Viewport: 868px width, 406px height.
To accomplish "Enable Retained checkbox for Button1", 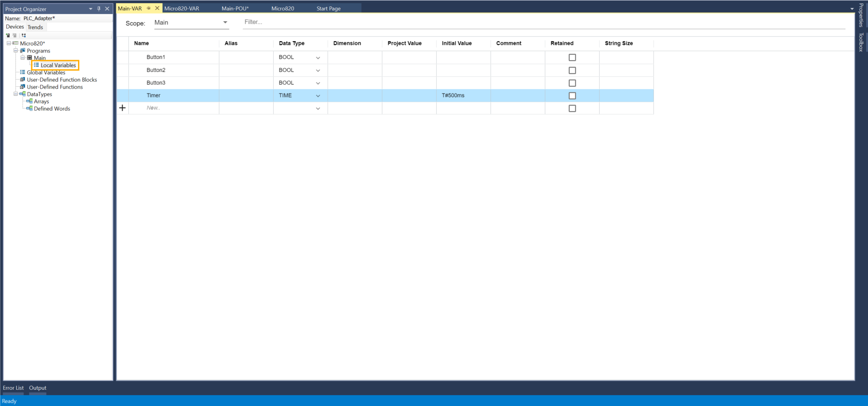I will (572, 57).
